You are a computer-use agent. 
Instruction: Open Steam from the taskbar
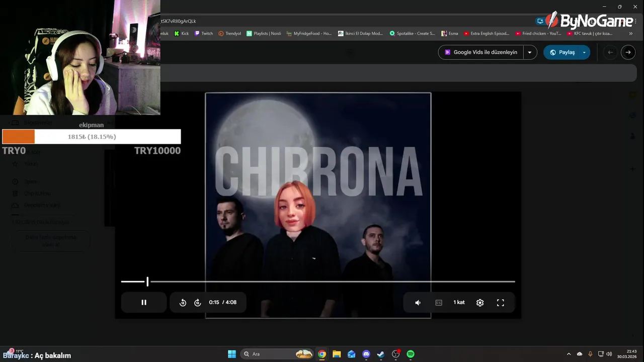(381, 354)
